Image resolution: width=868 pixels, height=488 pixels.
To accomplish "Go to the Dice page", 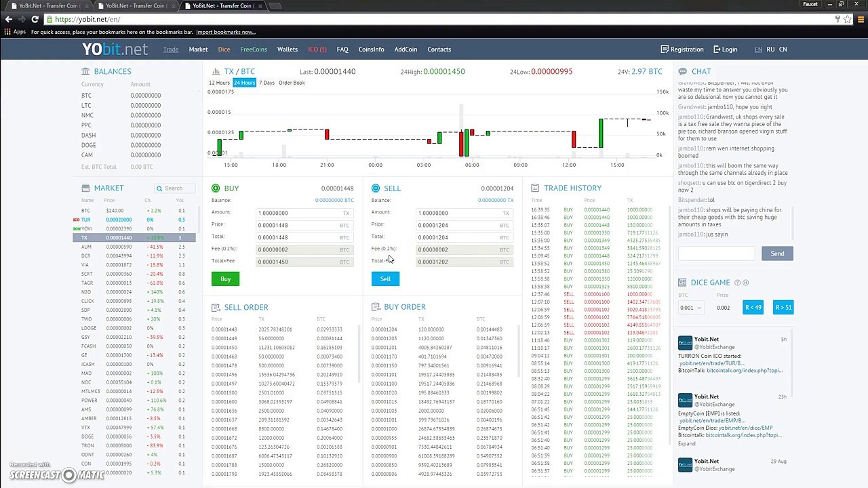I will [x=224, y=49].
